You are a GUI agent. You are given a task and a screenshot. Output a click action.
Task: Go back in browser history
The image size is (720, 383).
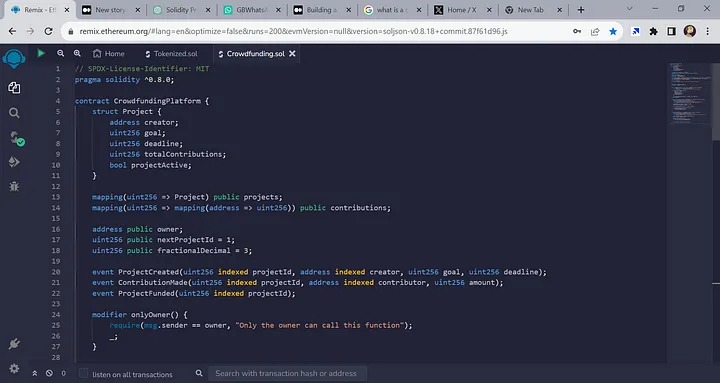[x=12, y=31]
